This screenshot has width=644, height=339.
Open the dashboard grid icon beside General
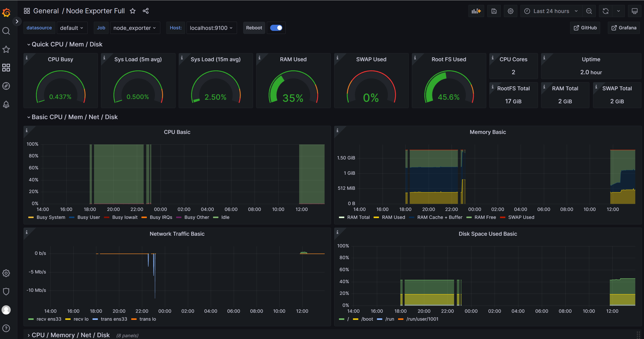27,11
